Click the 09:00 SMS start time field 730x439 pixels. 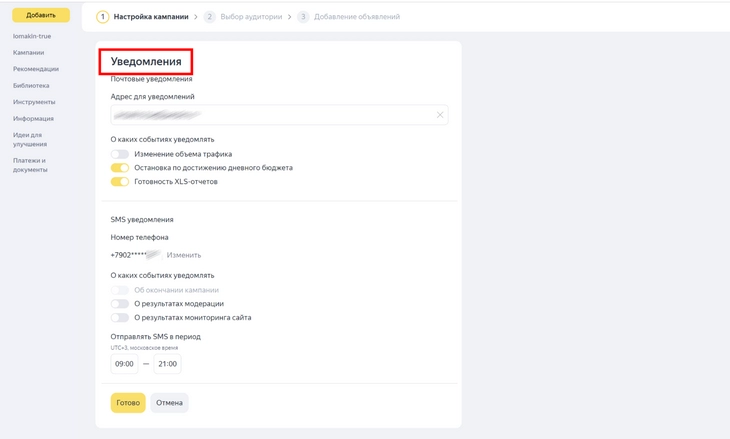pos(124,364)
